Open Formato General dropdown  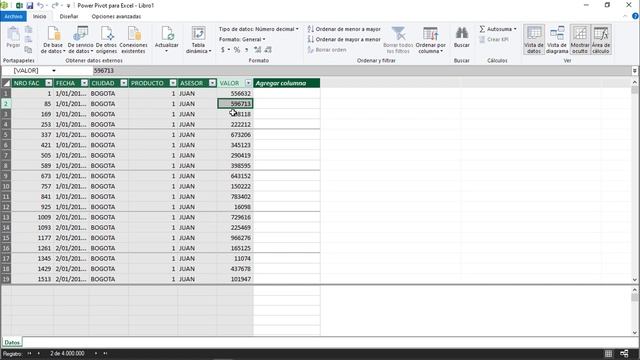pos(242,40)
